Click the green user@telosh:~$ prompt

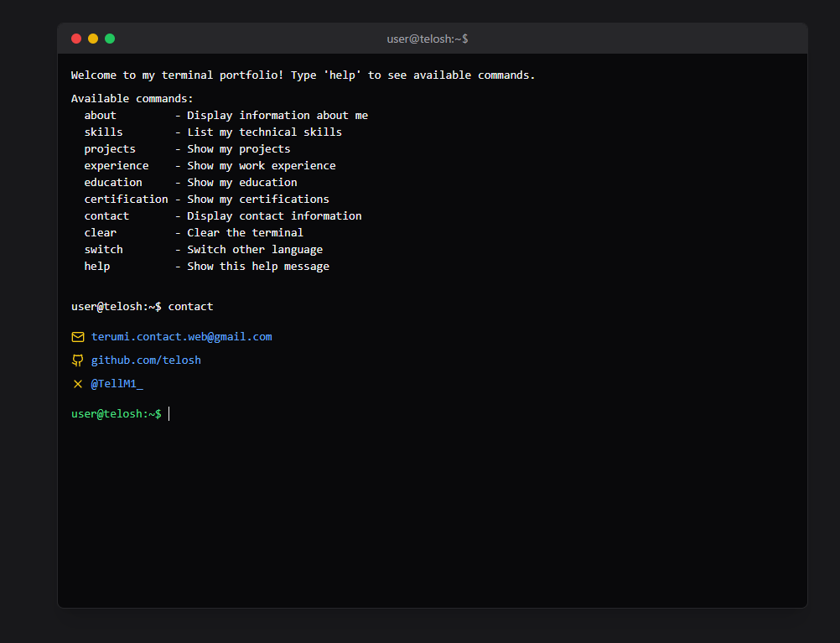click(x=117, y=414)
